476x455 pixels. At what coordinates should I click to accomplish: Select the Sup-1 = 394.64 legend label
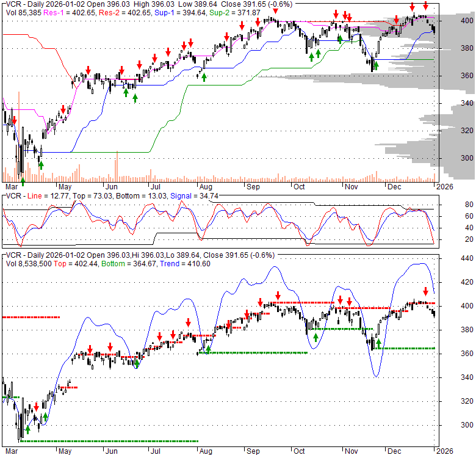point(180,13)
